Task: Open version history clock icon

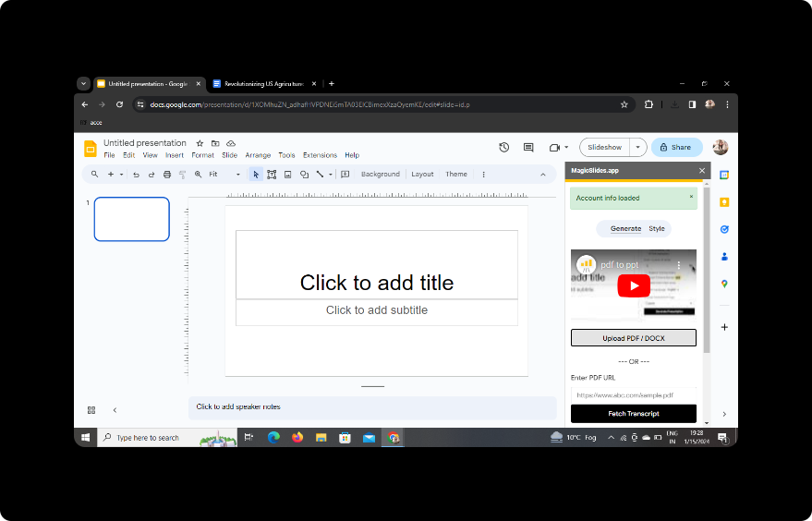Action: 503,148
